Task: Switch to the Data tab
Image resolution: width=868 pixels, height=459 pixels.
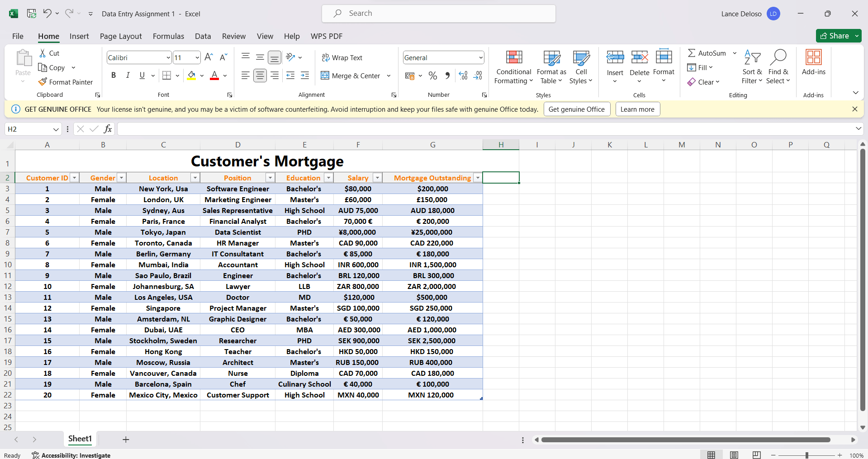Action: click(x=203, y=36)
